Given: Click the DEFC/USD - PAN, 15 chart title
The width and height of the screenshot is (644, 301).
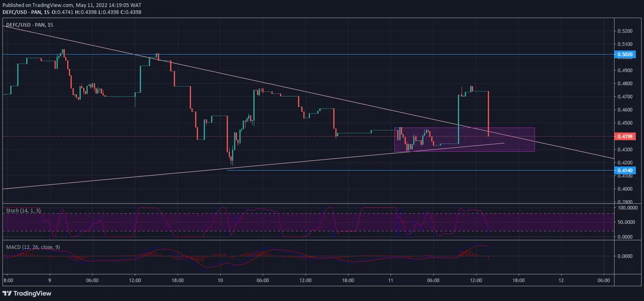Looking at the screenshot, I should (30, 25).
